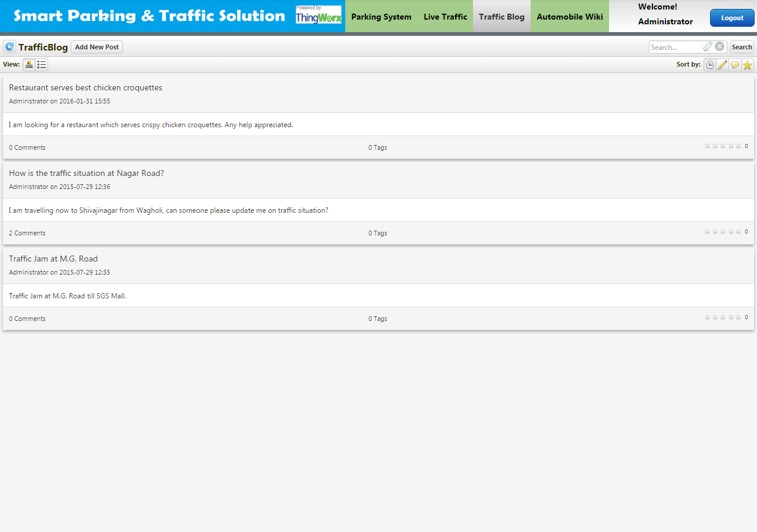
Task: Log out using the Logout button
Action: coord(732,18)
